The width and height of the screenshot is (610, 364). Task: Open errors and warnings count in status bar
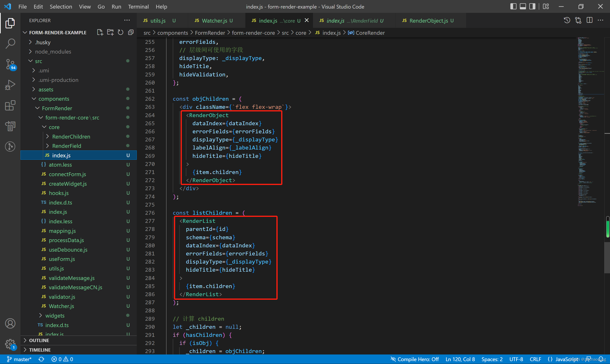(62, 359)
